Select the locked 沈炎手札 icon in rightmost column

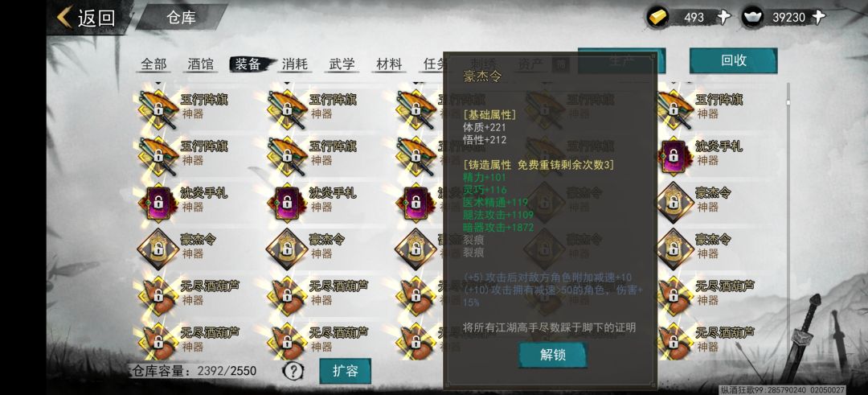click(x=674, y=156)
